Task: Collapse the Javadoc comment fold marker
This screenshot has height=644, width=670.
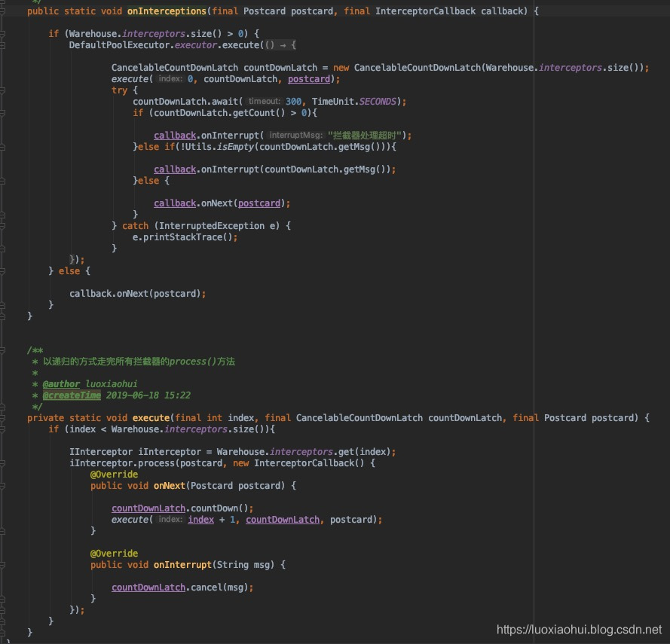Action: 2,350
